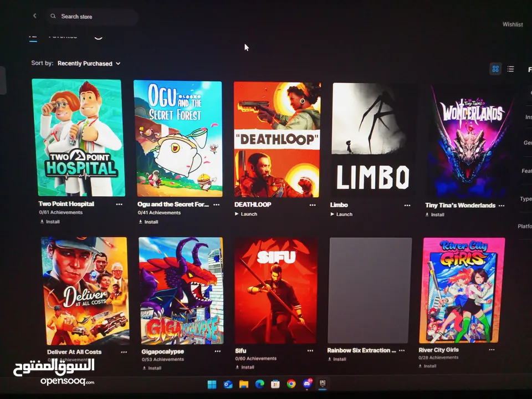Open Outlook from the taskbar

pos(228,385)
